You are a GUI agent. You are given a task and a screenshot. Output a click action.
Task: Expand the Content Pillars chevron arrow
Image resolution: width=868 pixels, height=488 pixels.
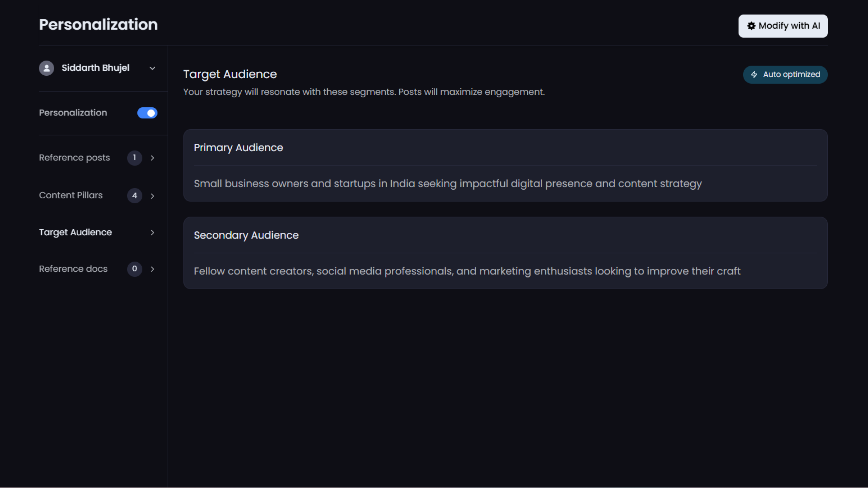(x=152, y=196)
